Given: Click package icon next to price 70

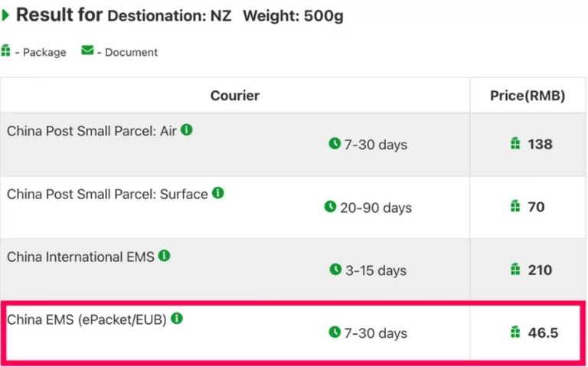Looking at the screenshot, I should click(x=515, y=206).
